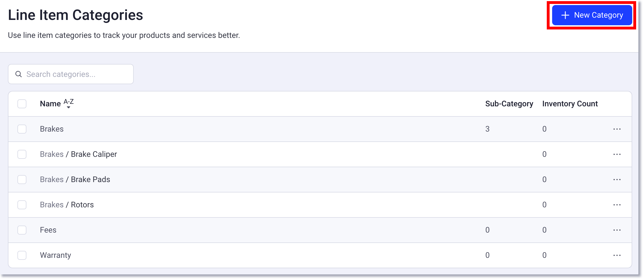Click the plus icon in New Category button

point(565,15)
